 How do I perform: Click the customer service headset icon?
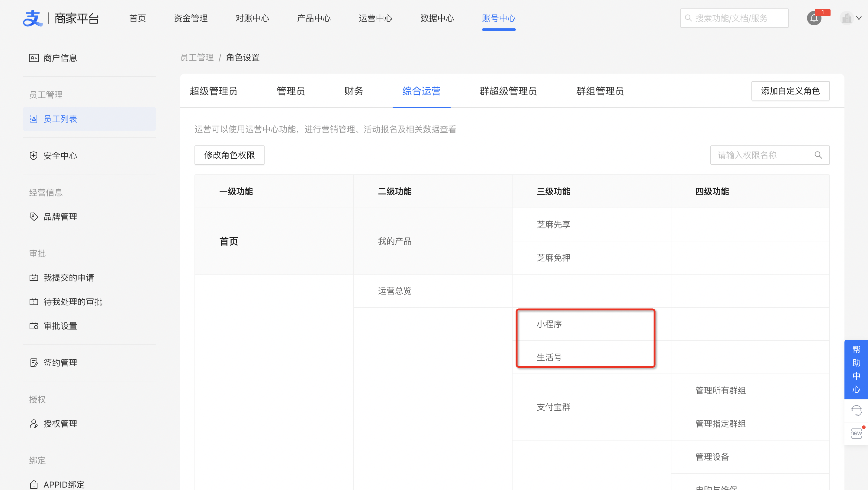click(x=856, y=411)
